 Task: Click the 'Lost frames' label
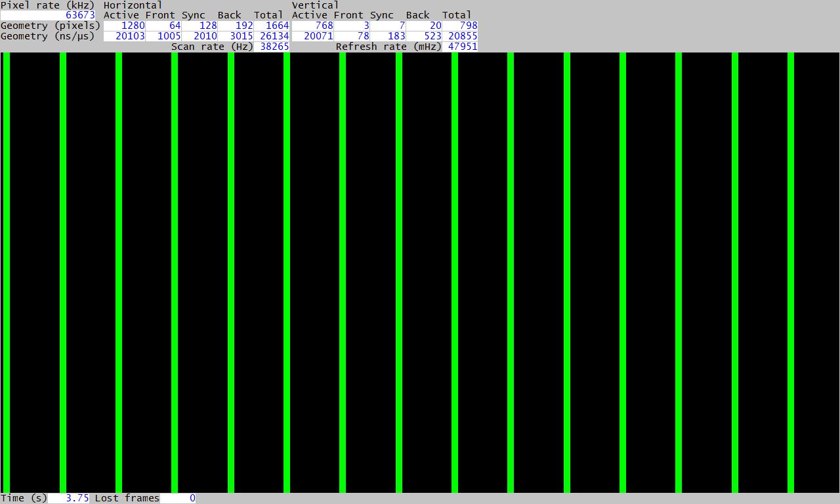coord(127,498)
